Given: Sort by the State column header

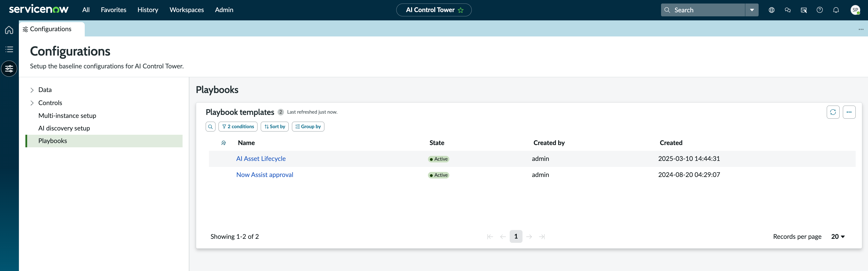Looking at the screenshot, I should coord(437,143).
